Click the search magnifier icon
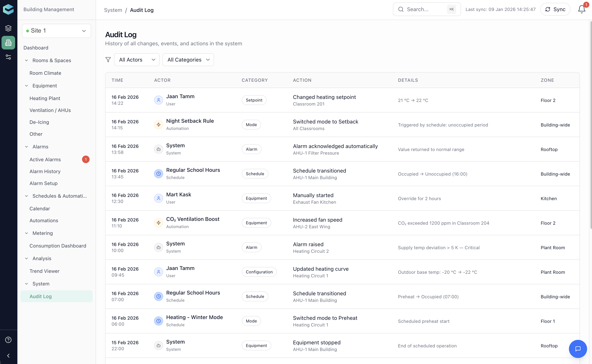The width and height of the screenshot is (592, 364). click(x=401, y=9)
